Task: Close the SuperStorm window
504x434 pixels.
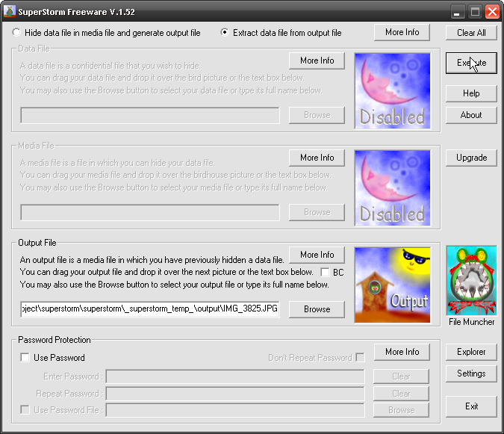Action: 492,12
